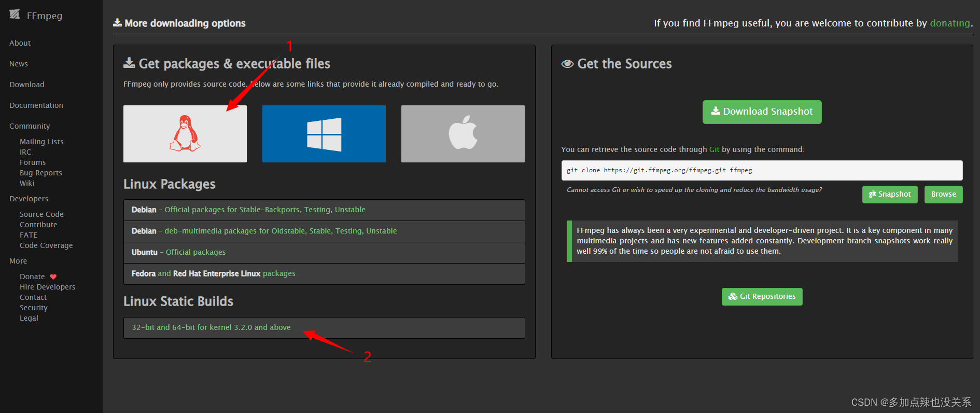Click the red heart beside Donate
Image resolution: width=980 pixels, height=413 pixels.
(53, 277)
